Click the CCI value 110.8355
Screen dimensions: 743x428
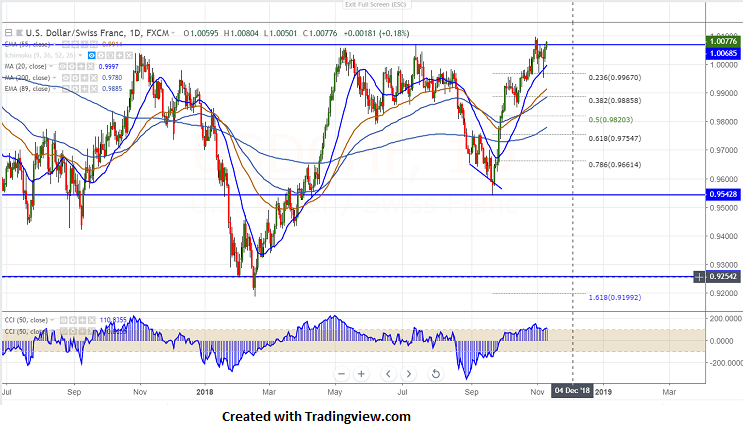tap(113, 320)
